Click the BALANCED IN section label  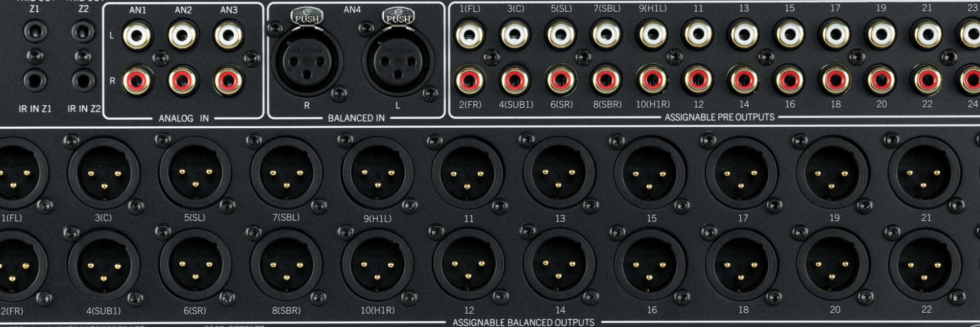pos(356,118)
